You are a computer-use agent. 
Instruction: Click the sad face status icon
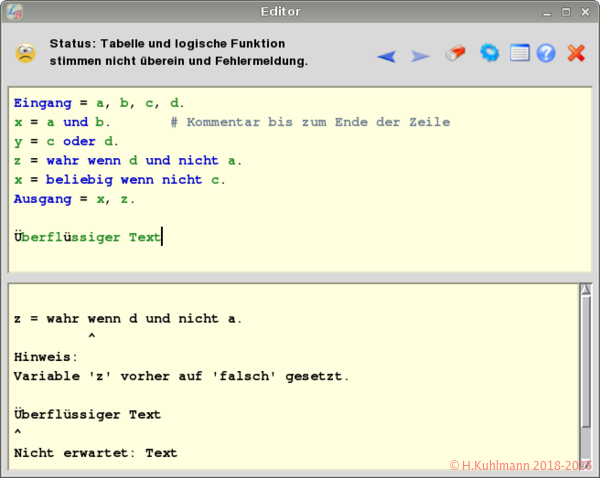[x=26, y=53]
